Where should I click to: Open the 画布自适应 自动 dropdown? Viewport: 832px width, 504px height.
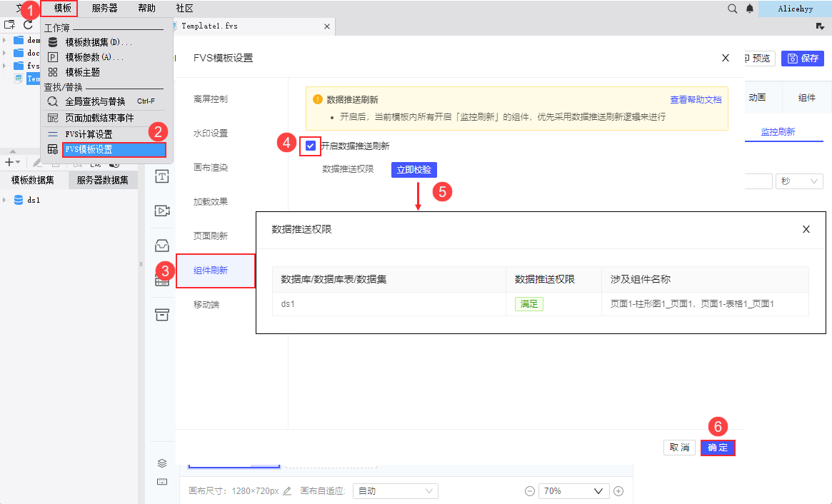tap(396, 491)
